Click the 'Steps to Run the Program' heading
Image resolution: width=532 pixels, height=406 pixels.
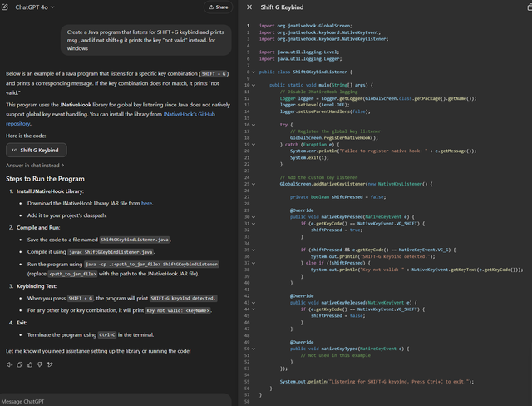tap(45, 179)
